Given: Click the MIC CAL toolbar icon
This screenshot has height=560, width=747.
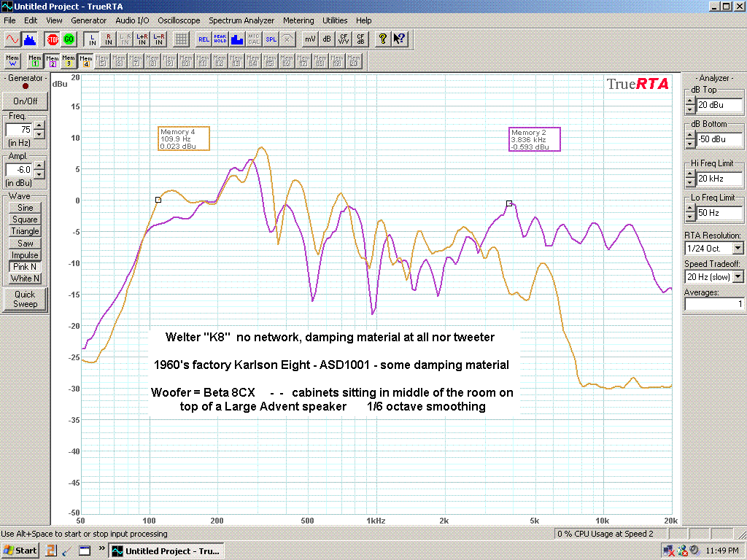Looking at the screenshot, I should click(x=253, y=39).
